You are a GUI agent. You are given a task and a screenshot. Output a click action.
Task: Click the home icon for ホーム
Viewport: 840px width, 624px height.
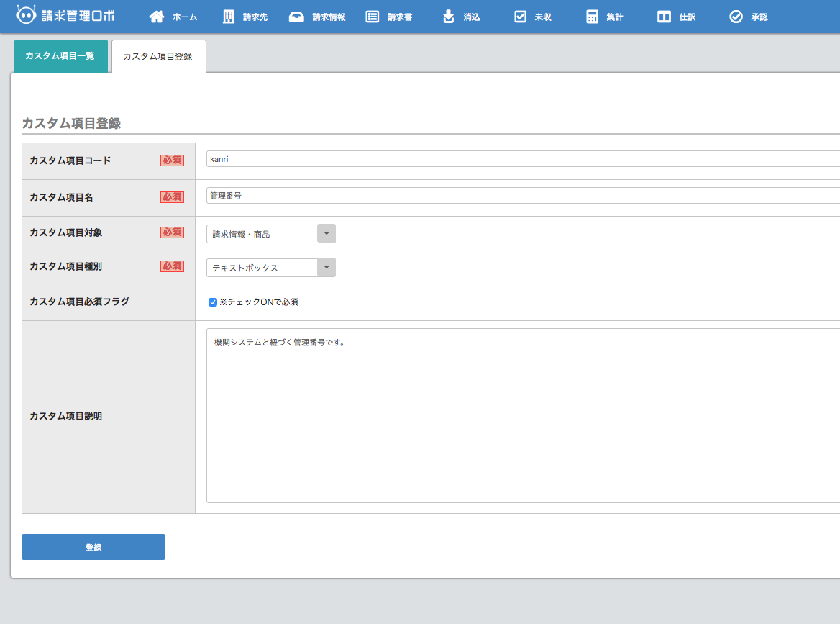157,17
